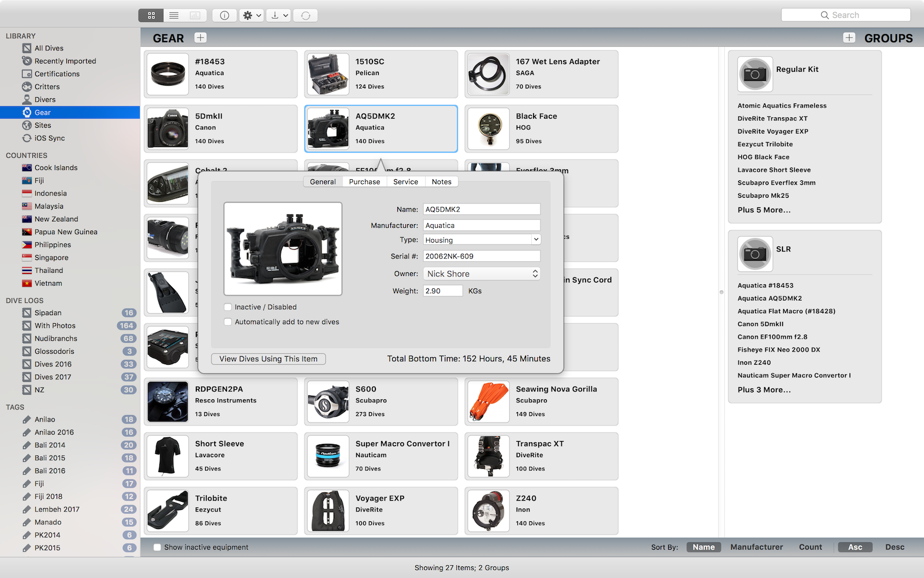The width and height of the screenshot is (924, 578).
Task: Switch to the Purchase tab
Action: pyautogui.click(x=364, y=181)
